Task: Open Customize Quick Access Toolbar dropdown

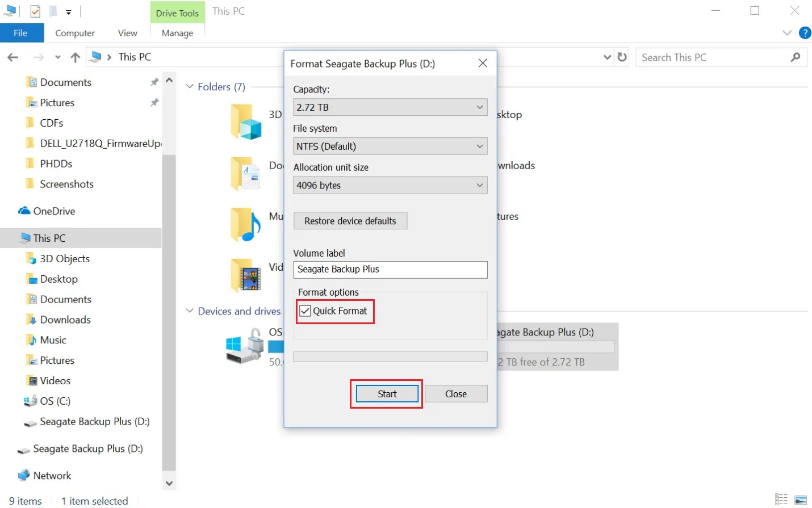Action: click(x=68, y=12)
